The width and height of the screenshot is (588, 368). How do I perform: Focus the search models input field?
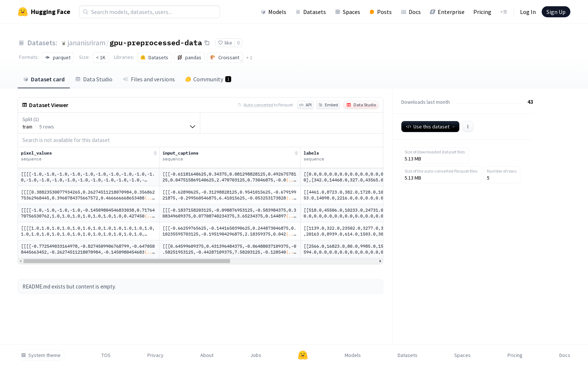[x=150, y=12]
